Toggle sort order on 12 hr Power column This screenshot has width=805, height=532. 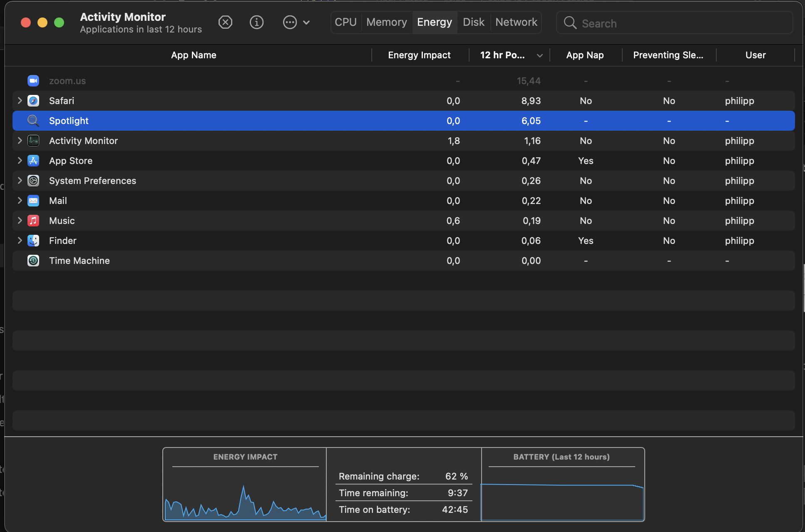click(510, 55)
